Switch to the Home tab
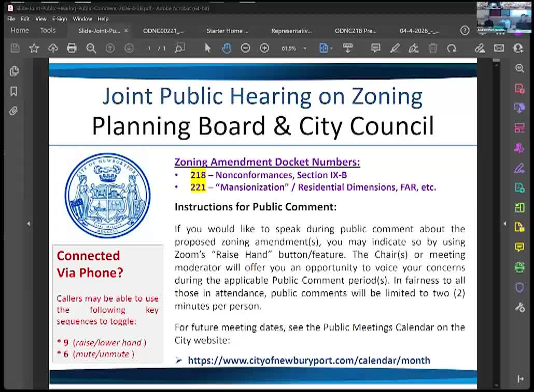The width and height of the screenshot is (534, 392). (x=20, y=30)
